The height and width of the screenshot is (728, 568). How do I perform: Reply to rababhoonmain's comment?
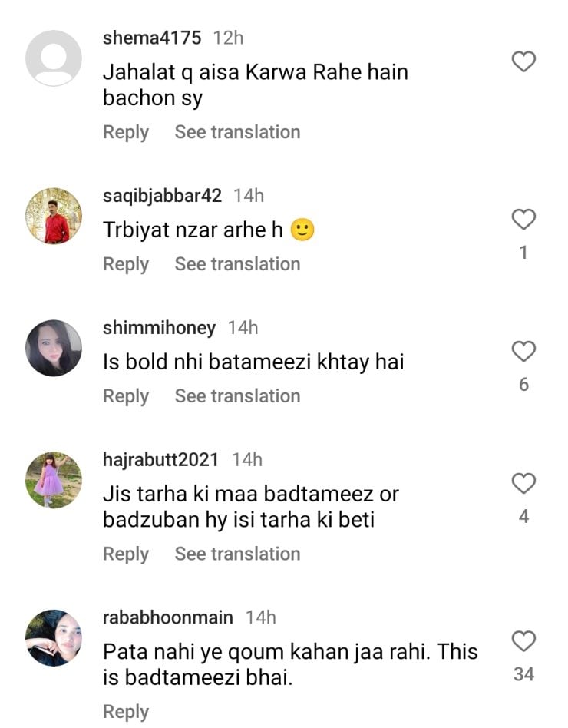(x=126, y=711)
